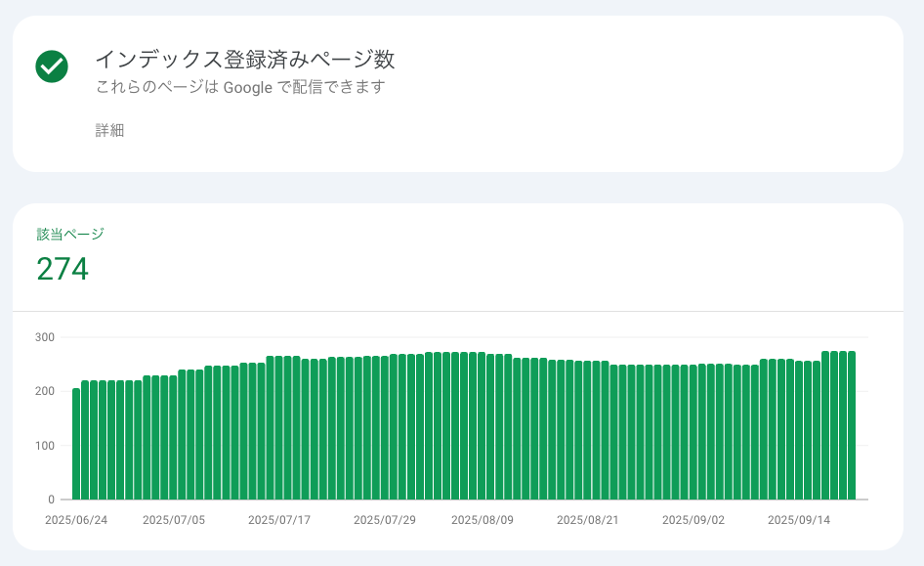
Task: Click the 274 page count value
Action: click(x=63, y=269)
